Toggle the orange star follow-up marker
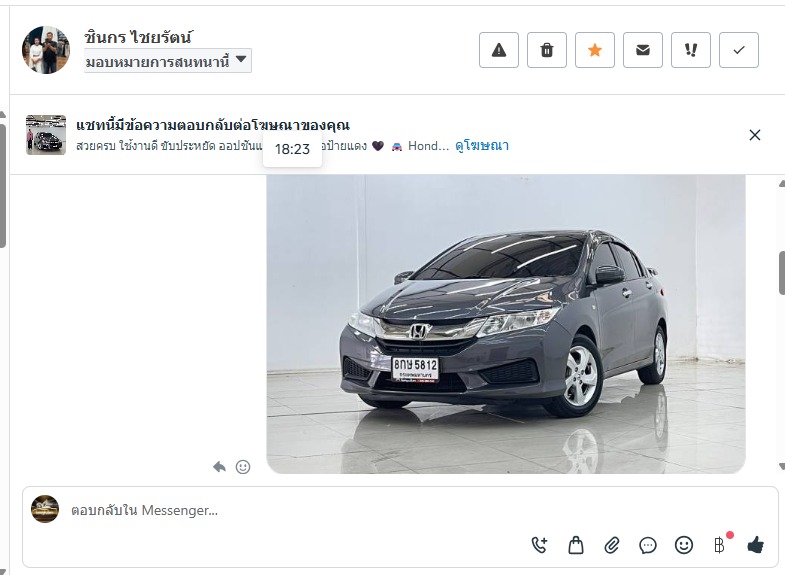This screenshot has width=785, height=575. coord(595,50)
